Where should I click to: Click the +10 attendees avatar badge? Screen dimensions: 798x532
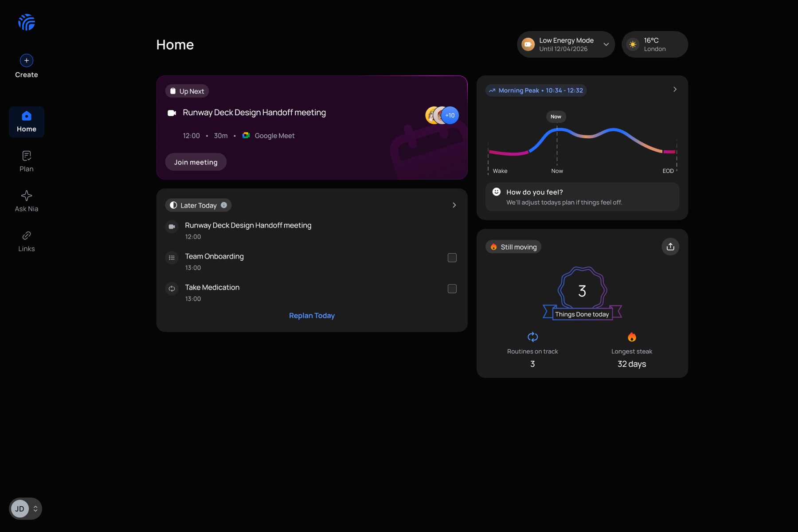coord(450,115)
